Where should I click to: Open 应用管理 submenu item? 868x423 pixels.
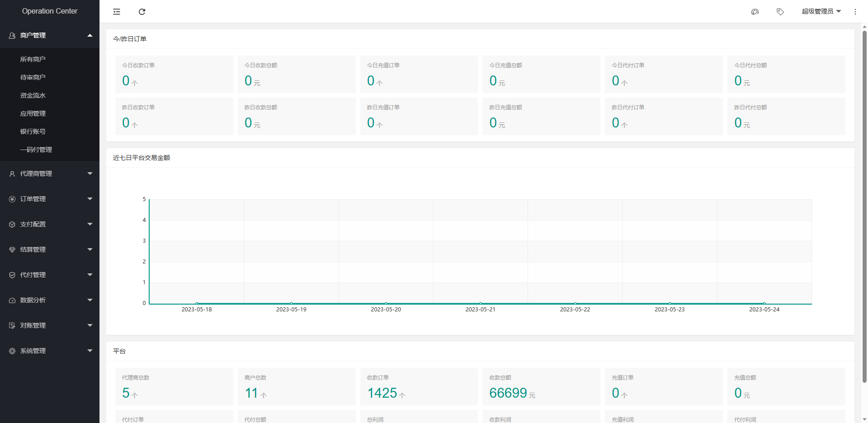click(x=50, y=113)
